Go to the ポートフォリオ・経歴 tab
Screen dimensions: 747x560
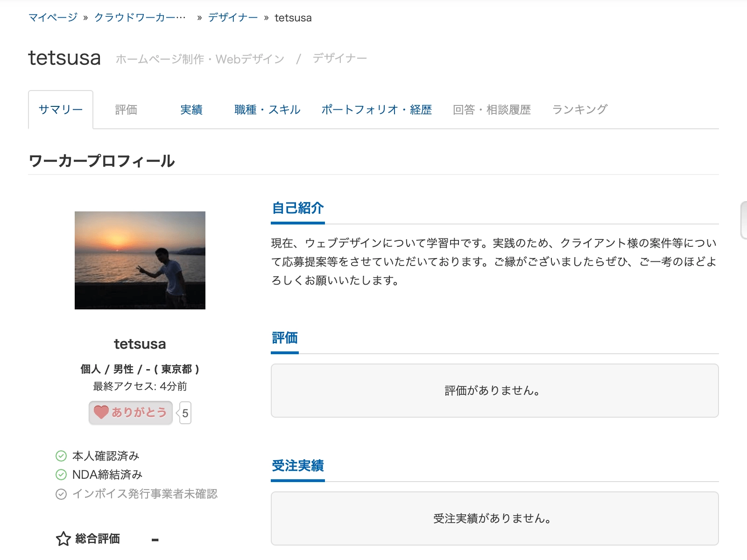[376, 110]
